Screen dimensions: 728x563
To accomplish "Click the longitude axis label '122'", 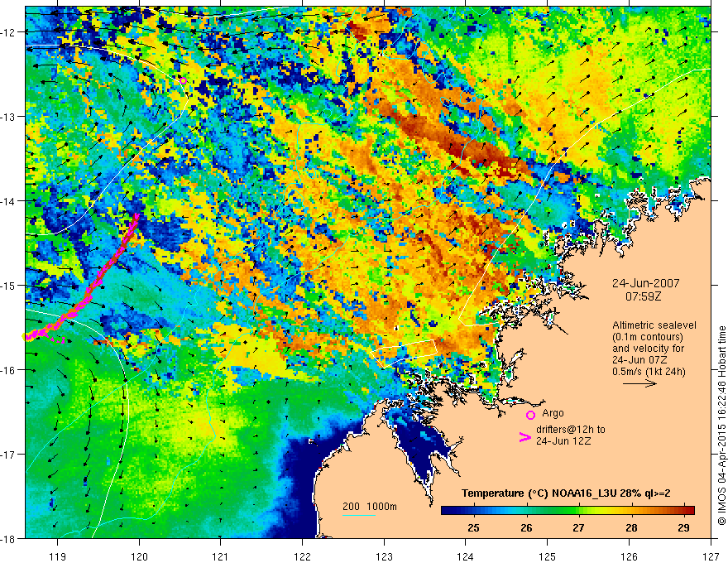I will click(302, 556).
